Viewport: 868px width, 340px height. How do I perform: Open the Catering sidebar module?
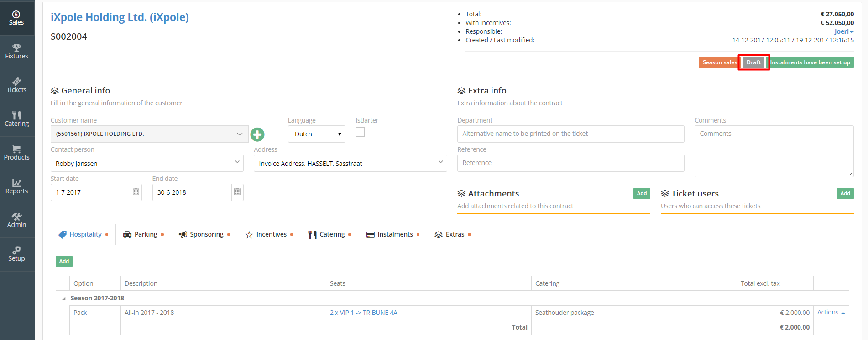pyautogui.click(x=16, y=119)
